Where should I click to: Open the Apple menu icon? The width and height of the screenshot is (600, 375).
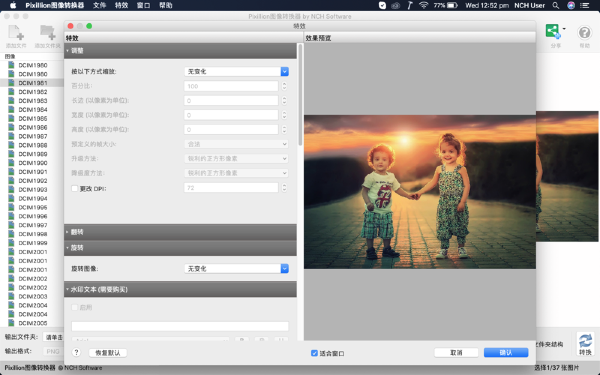pos(13,5)
